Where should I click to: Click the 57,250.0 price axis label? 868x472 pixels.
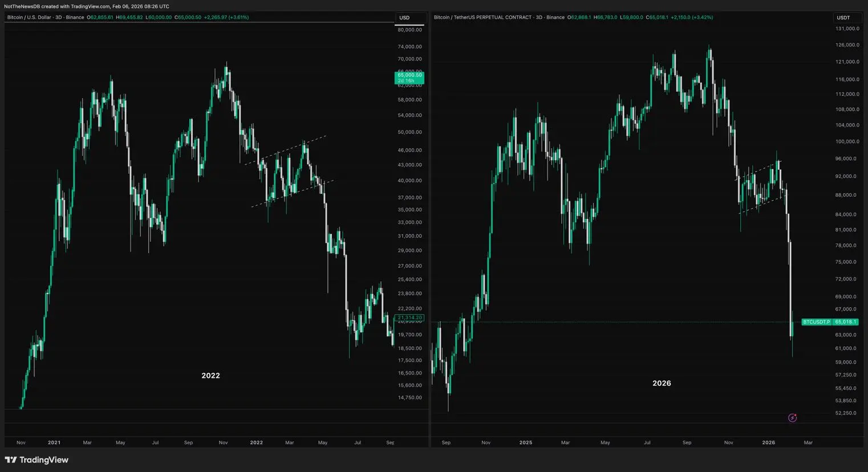(846, 375)
